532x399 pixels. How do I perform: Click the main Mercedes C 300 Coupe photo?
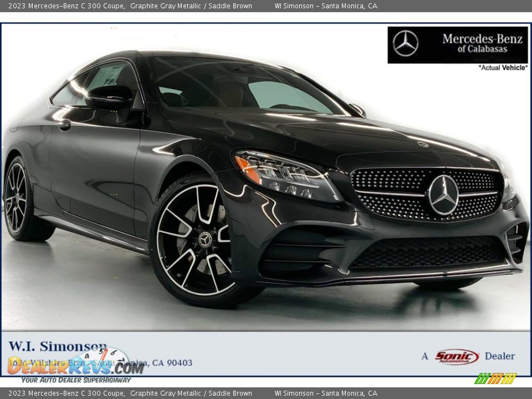[265, 176]
